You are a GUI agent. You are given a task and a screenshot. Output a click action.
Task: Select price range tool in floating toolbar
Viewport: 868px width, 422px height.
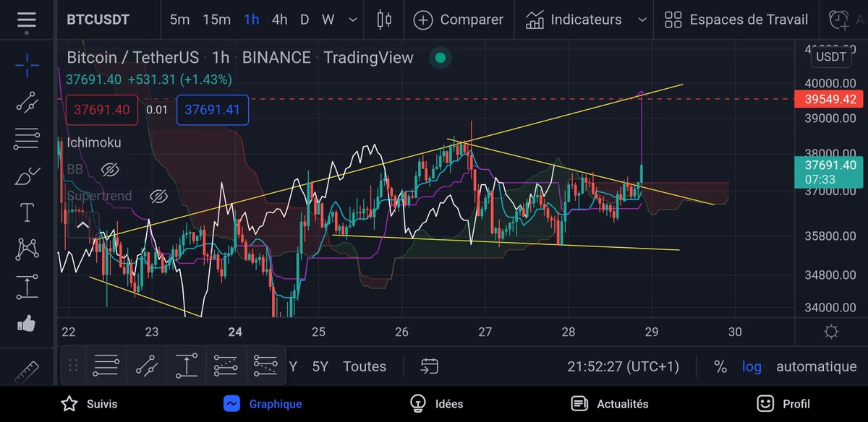coord(187,366)
